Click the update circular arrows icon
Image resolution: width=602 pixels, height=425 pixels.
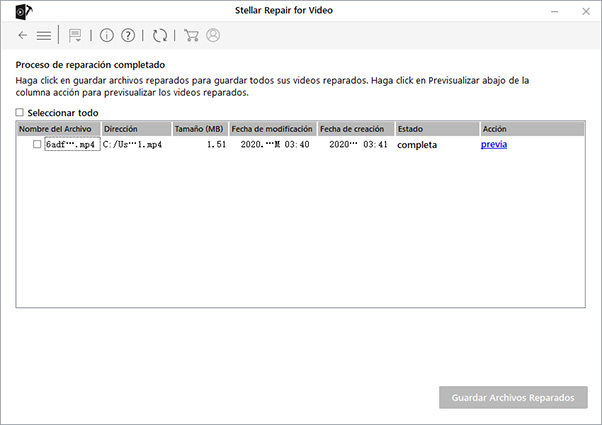coord(160,36)
